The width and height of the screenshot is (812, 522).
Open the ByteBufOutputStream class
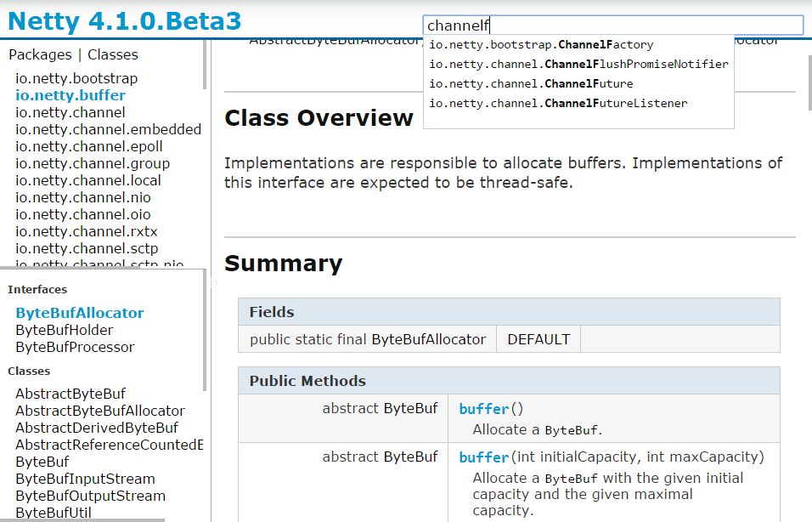(x=90, y=496)
